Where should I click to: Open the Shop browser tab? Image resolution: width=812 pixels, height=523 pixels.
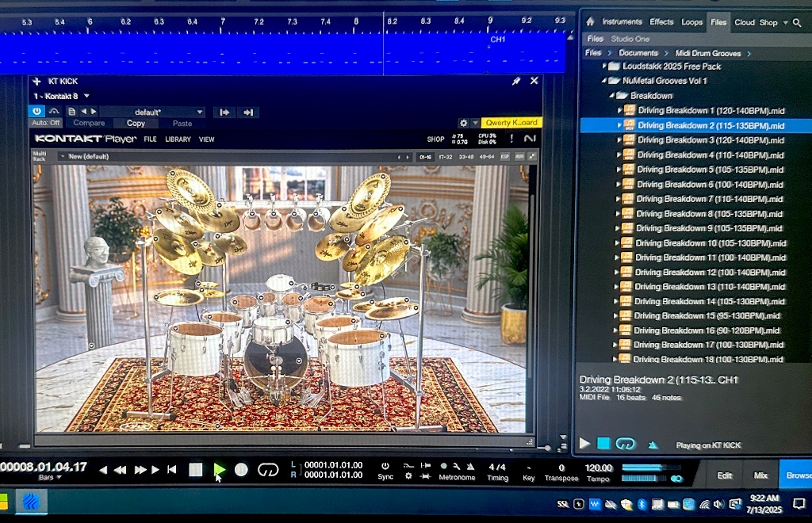[x=768, y=23]
